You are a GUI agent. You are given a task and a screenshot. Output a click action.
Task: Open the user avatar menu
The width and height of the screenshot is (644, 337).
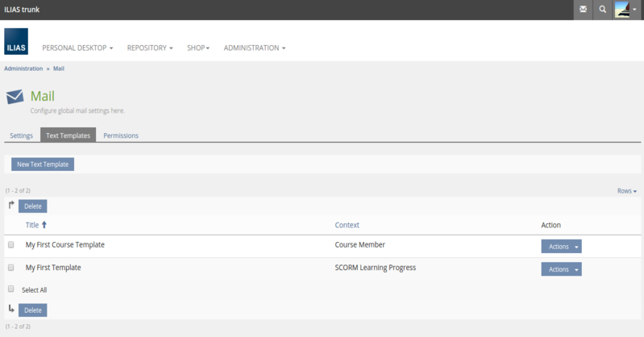click(x=625, y=10)
